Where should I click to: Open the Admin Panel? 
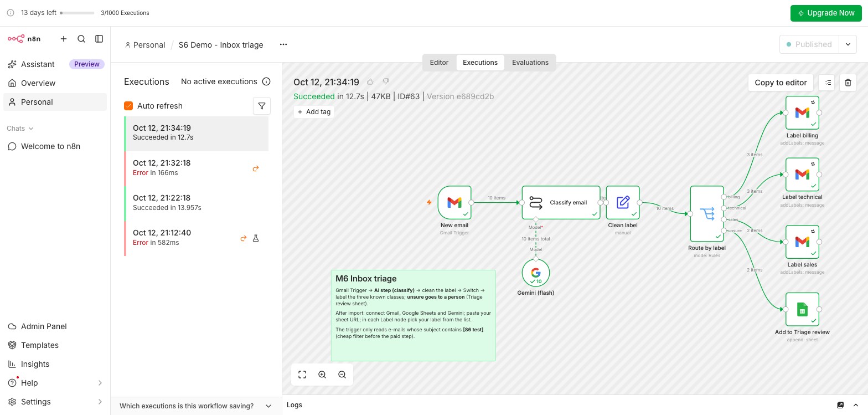pyautogui.click(x=55, y=326)
